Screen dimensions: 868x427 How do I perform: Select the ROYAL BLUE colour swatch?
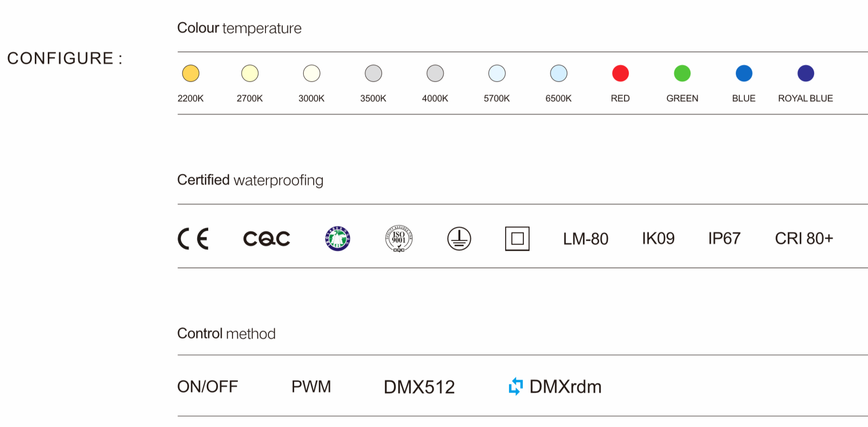[805, 74]
